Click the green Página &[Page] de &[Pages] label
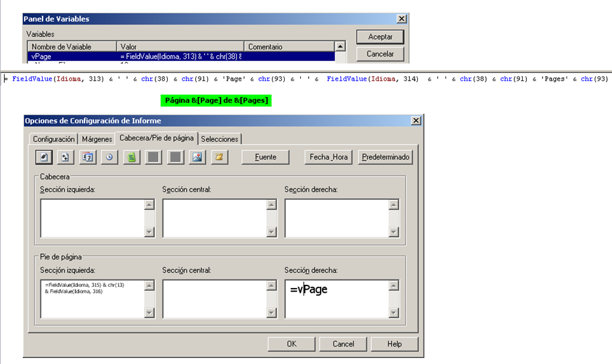Screen dimensions: 612x364 click(x=216, y=101)
